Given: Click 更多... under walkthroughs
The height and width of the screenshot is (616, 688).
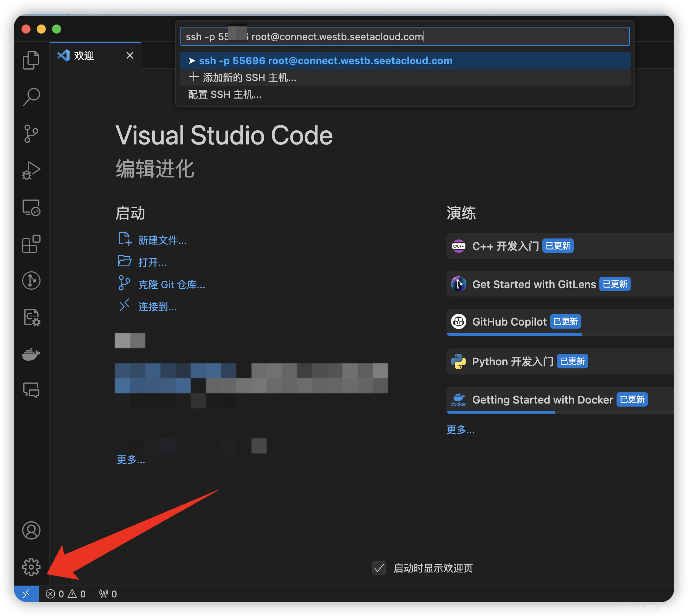Looking at the screenshot, I should (461, 430).
